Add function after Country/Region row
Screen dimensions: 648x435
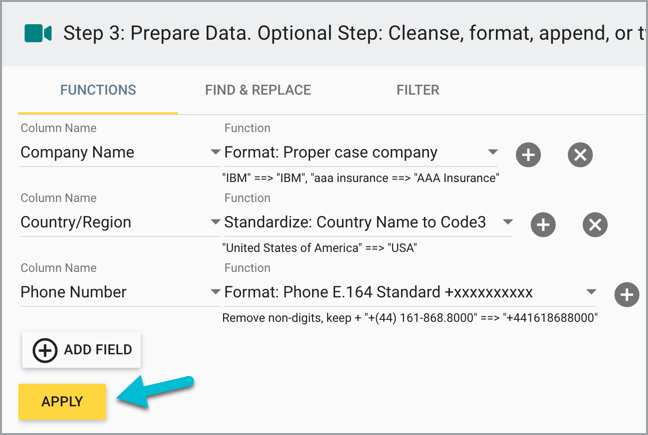543,225
